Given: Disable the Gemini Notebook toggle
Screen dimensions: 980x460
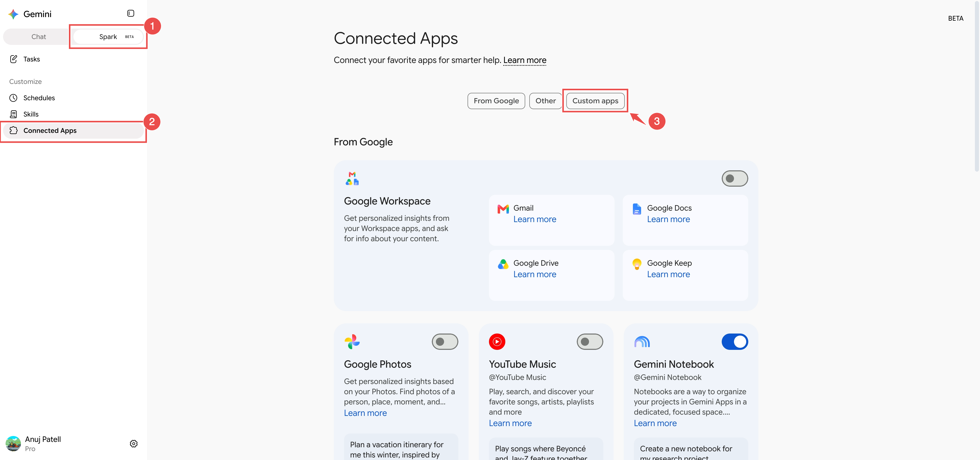Looking at the screenshot, I should pyautogui.click(x=735, y=341).
